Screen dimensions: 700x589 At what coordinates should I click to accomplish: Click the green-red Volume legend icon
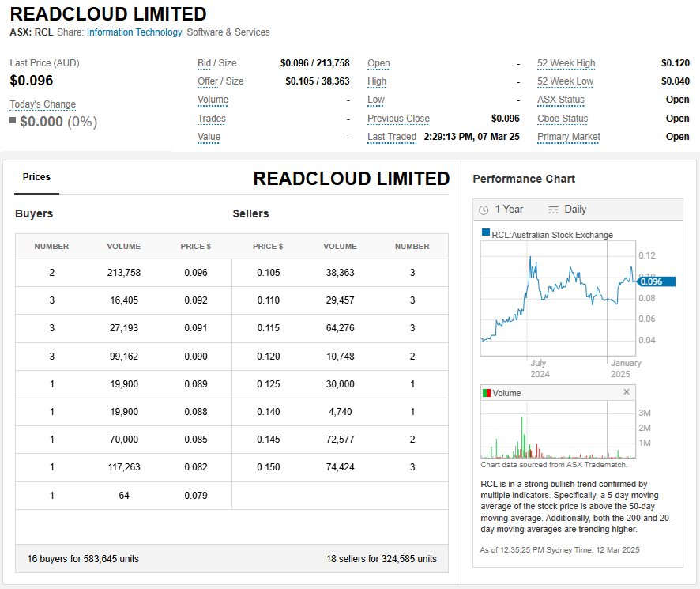tap(487, 393)
